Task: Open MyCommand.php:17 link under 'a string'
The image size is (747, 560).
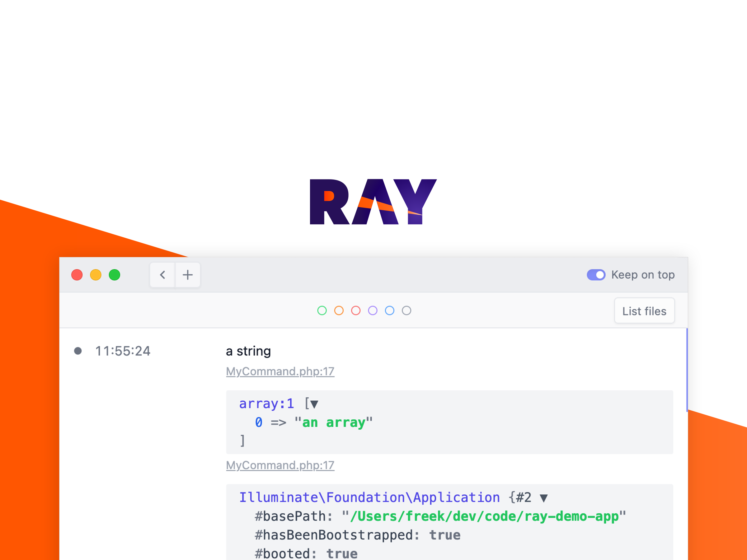Action: (x=280, y=371)
